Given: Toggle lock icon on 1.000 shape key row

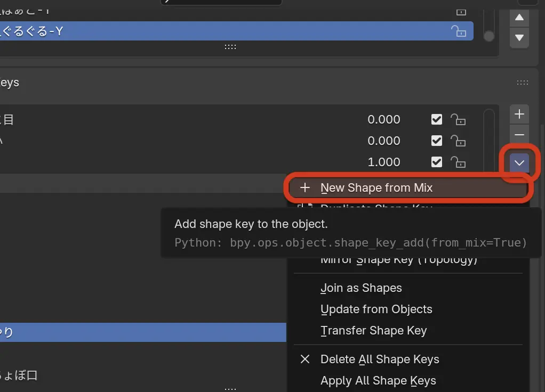Looking at the screenshot, I should click(x=458, y=162).
